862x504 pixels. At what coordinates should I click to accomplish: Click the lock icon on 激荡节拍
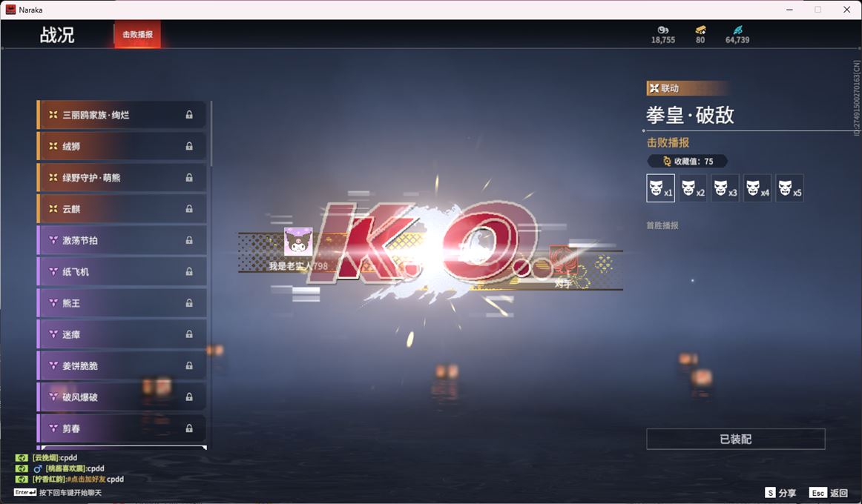(x=189, y=240)
